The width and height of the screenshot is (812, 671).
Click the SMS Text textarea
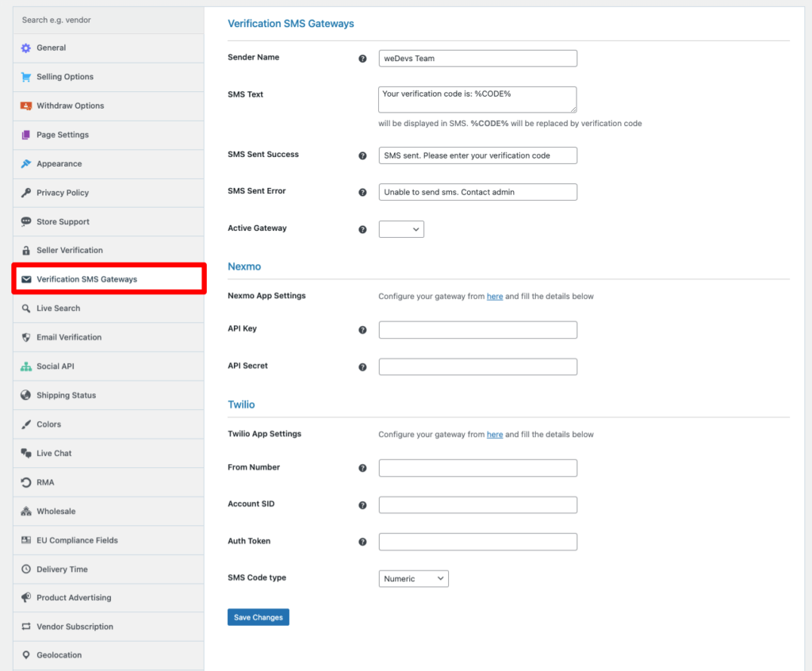(477, 99)
